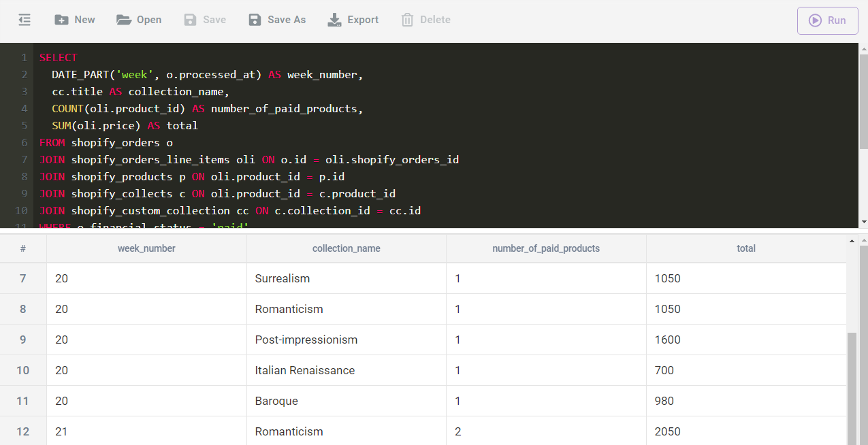Click the total value 980
Screen dimensions: 868x445
coord(664,401)
